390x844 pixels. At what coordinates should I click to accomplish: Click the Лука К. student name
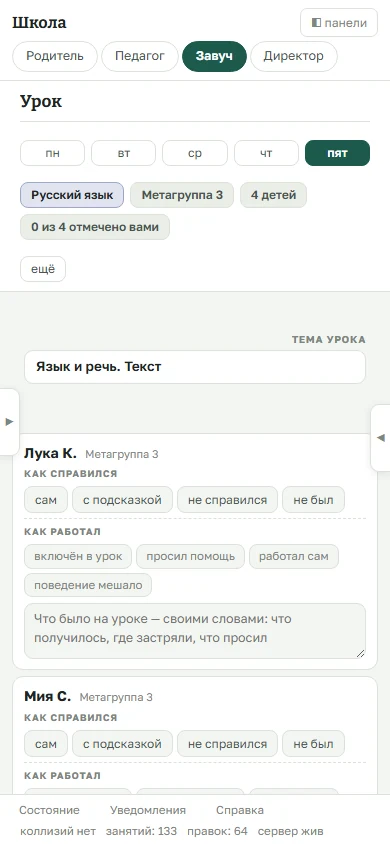[51, 454]
